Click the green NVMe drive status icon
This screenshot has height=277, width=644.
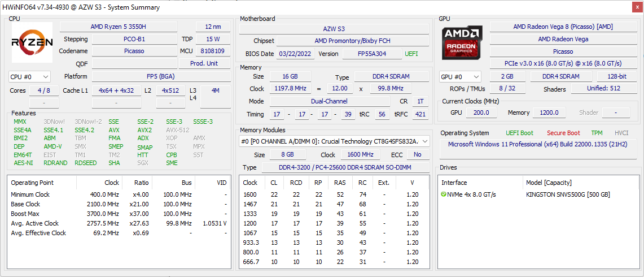click(444, 194)
